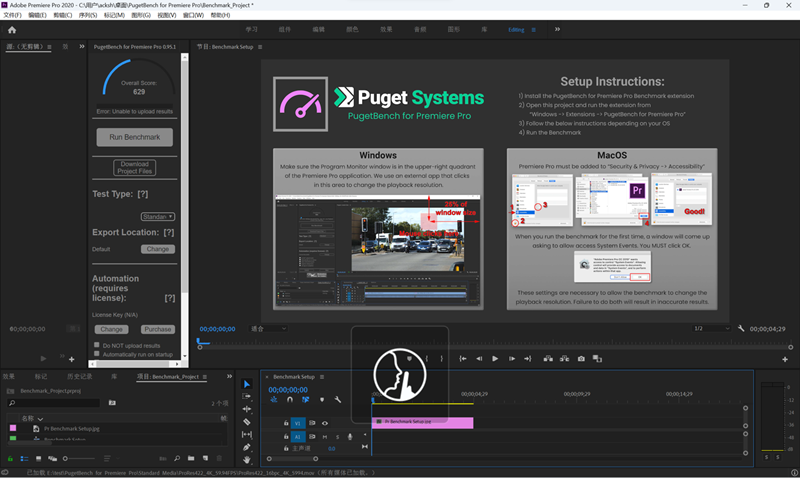Image resolution: width=800 pixels, height=478 pixels.
Task: Select the Ripple Edit tool
Action: 247,409
